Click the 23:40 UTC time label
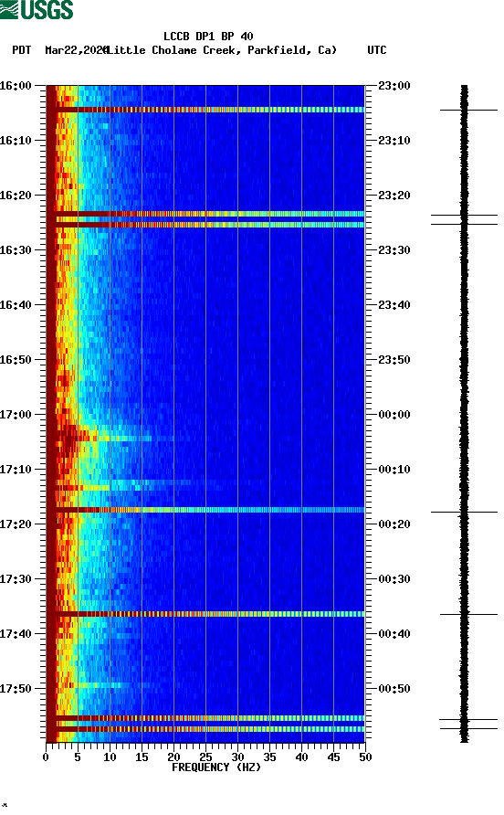This screenshot has height=815, width=504. pos(394,305)
